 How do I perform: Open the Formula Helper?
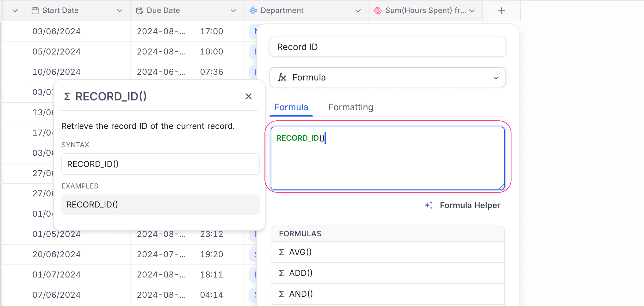[x=470, y=205]
